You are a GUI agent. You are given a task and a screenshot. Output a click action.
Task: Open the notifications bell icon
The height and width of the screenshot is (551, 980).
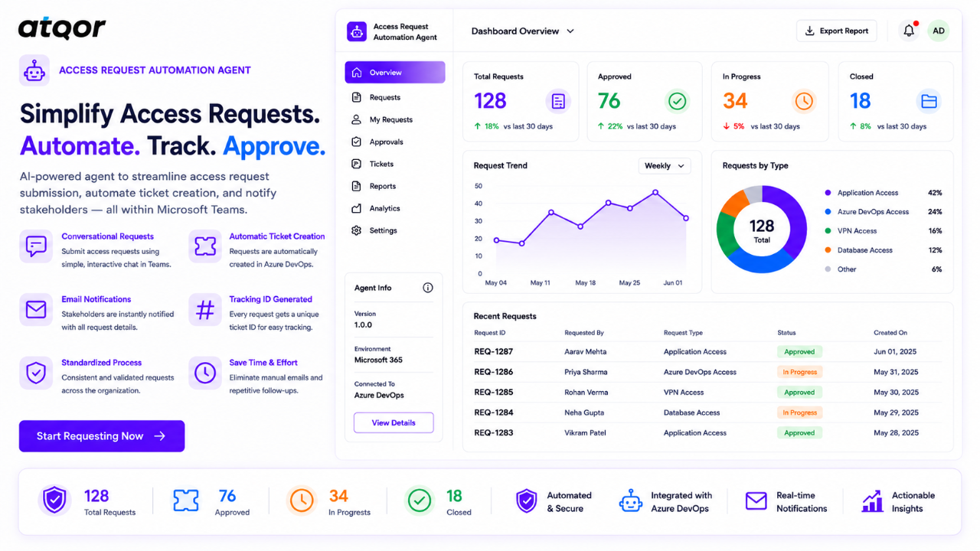tap(909, 31)
